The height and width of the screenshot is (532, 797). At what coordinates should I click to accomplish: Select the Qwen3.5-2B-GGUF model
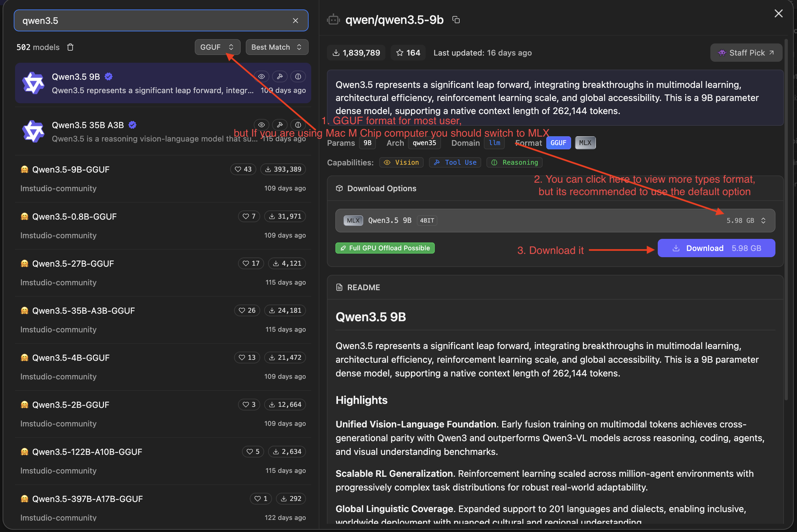click(163, 414)
